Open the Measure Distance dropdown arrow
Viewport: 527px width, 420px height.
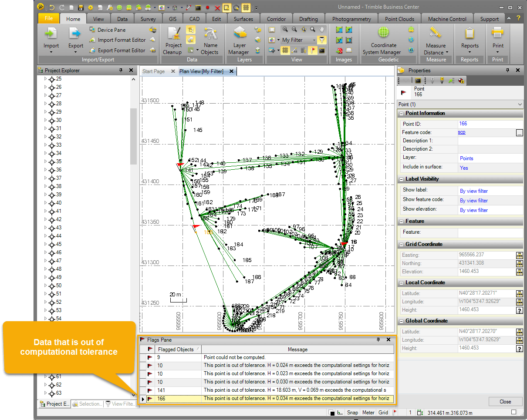point(447,53)
